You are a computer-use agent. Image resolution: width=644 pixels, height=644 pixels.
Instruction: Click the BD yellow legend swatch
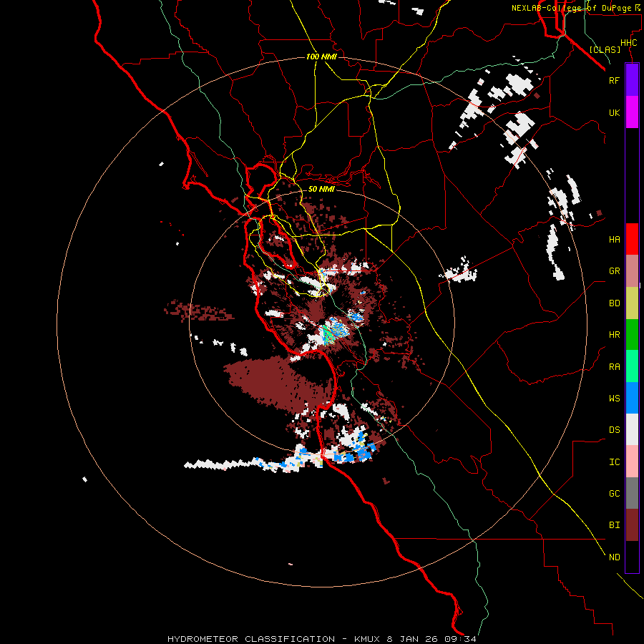coord(632,303)
